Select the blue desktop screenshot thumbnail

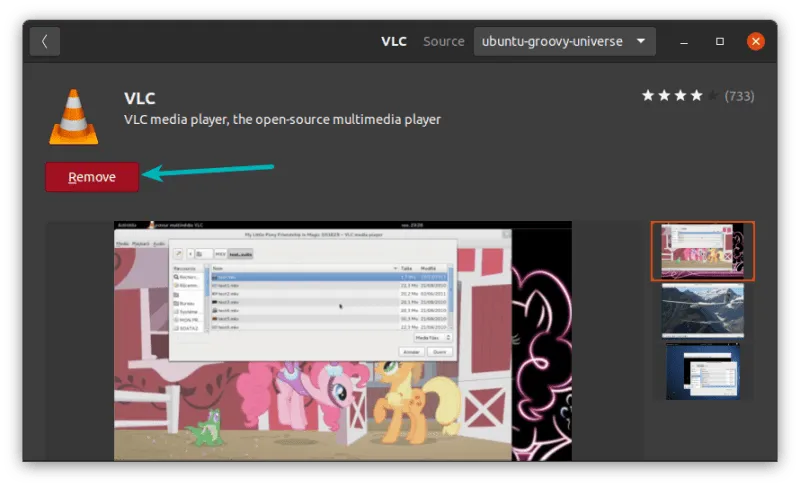click(702, 371)
